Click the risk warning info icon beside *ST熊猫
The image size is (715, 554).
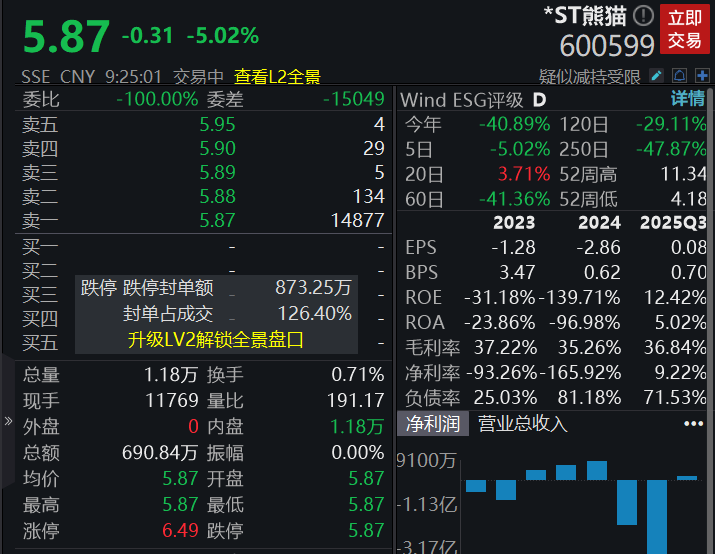click(x=643, y=15)
